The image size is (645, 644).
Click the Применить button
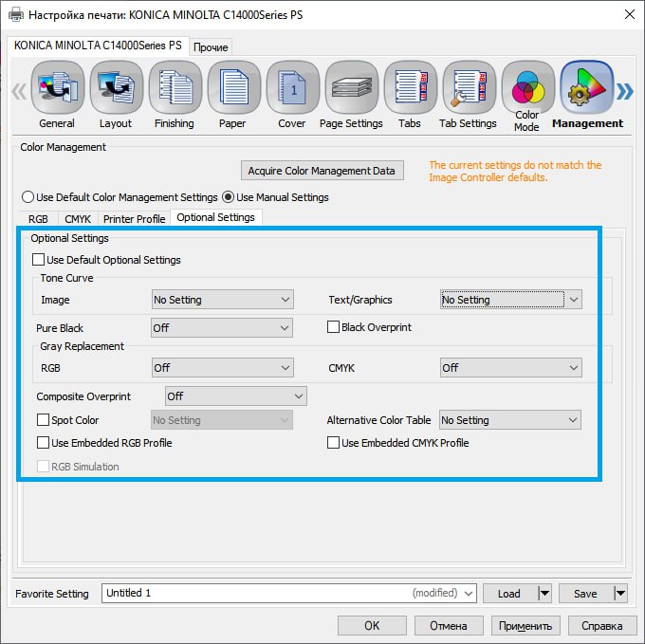525,625
